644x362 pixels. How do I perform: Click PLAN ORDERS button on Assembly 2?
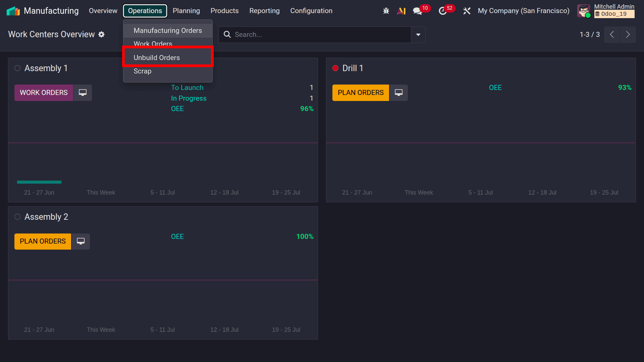tap(43, 241)
